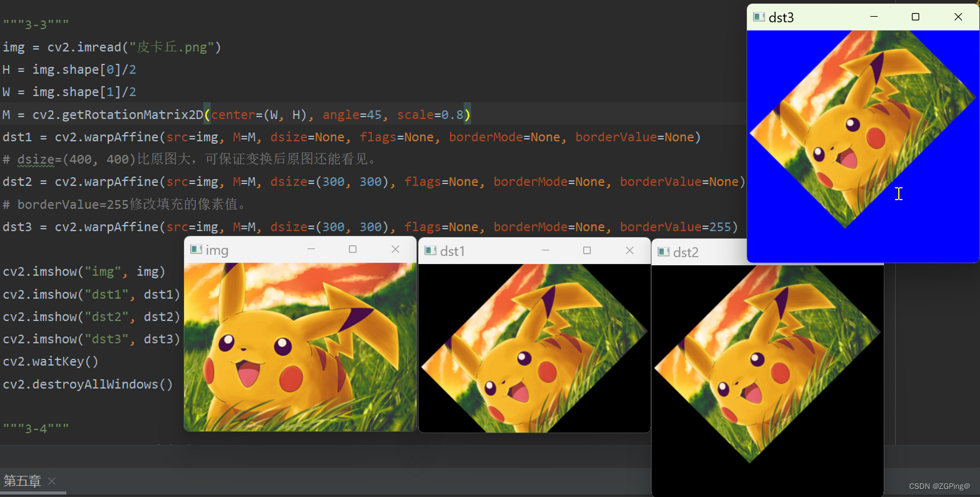Click the angle=45 parameter
980x497 pixels.
pos(352,115)
